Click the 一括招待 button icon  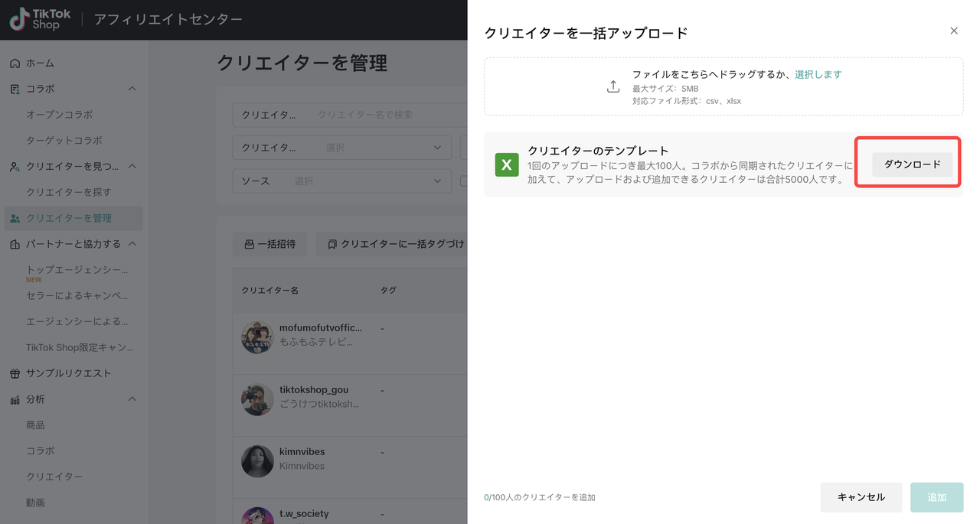click(249, 244)
